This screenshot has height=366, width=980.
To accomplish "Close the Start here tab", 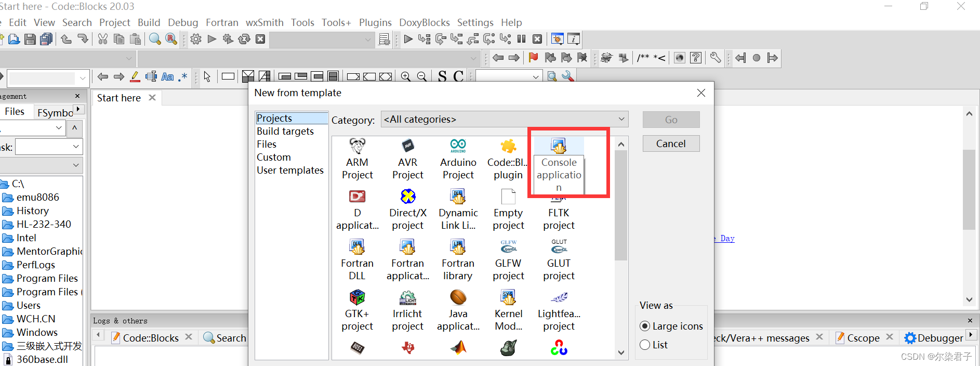I will [x=152, y=97].
